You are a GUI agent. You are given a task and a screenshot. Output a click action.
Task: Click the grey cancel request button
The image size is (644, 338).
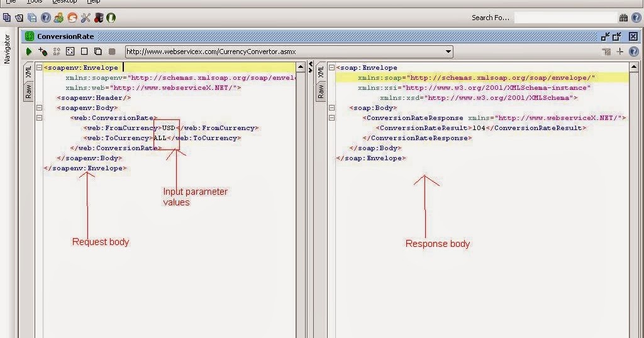(112, 52)
